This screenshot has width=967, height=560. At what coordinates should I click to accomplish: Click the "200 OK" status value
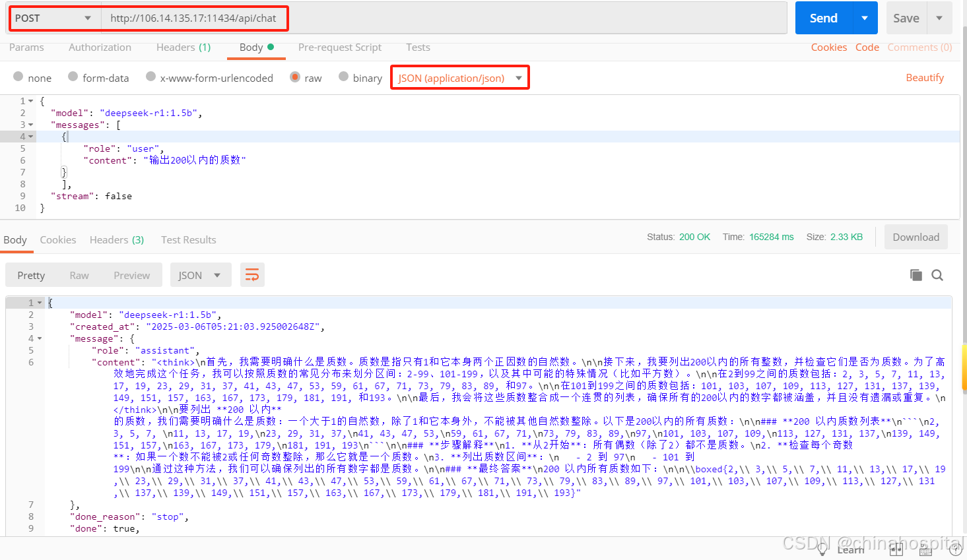[x=695, y=237]
